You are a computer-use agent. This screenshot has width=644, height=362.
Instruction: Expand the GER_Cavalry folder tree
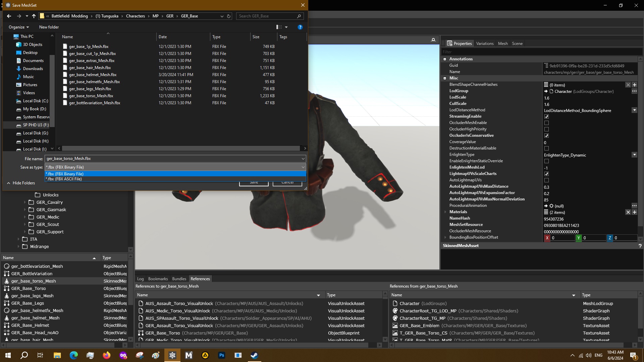24,202
